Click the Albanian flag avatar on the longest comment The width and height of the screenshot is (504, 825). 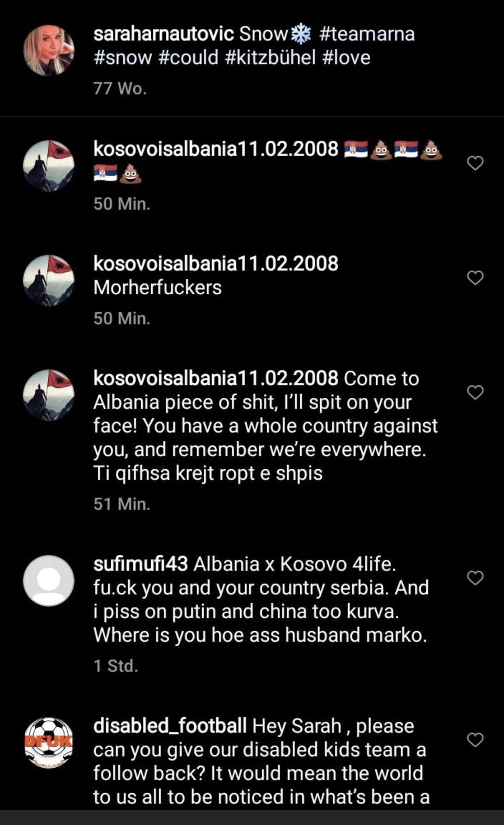point(50,391)
